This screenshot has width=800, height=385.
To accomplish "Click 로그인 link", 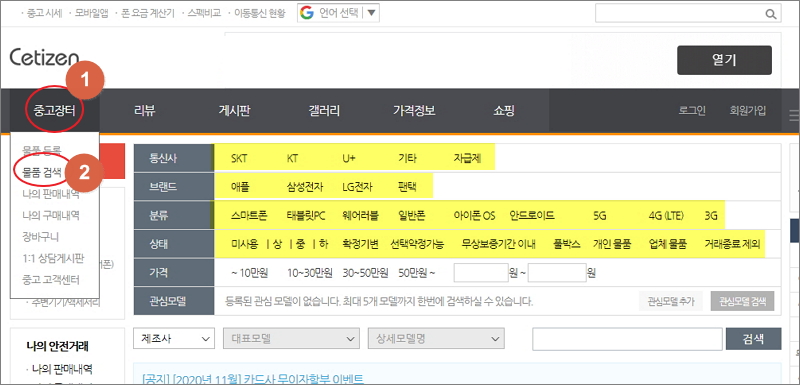I will click(x=692, y=111).
